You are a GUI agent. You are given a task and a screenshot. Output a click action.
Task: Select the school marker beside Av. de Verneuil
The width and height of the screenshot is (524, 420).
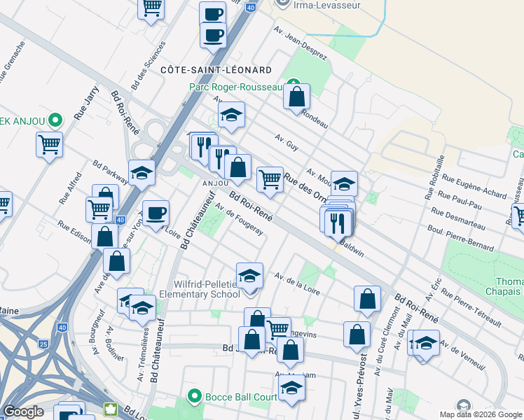(426, 344)
